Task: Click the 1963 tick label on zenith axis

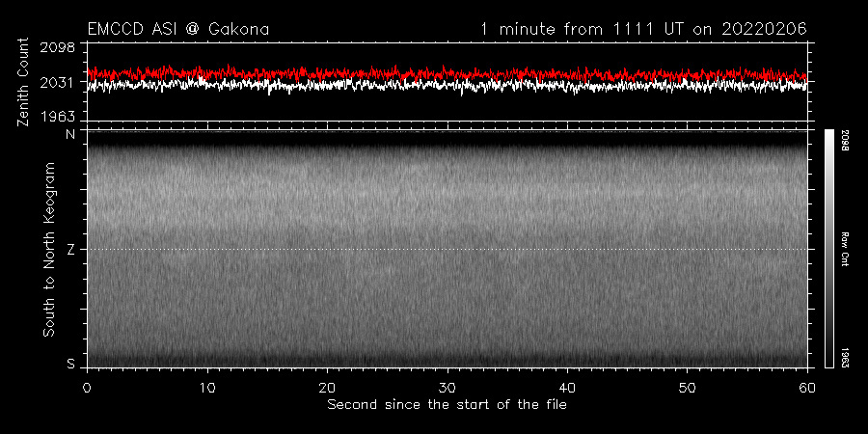Action: [x=58, y=117]
